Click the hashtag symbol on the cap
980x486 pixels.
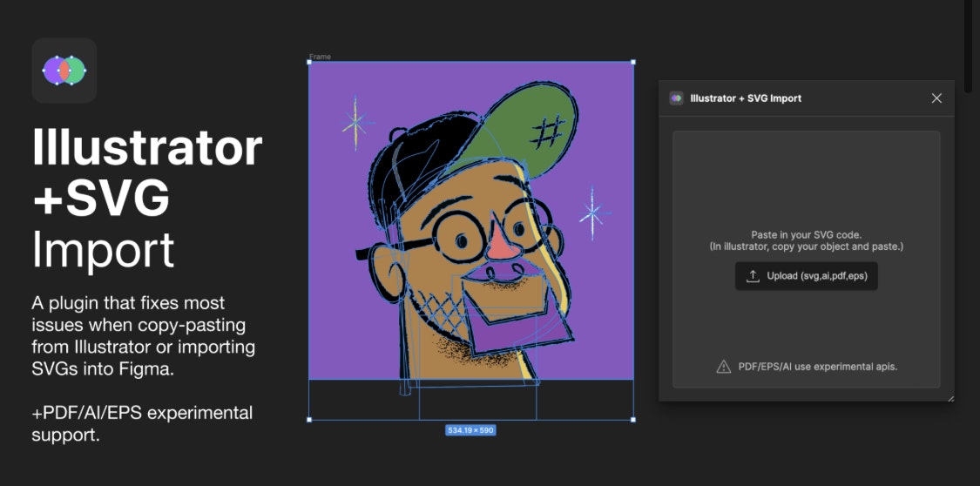(546, 133)
